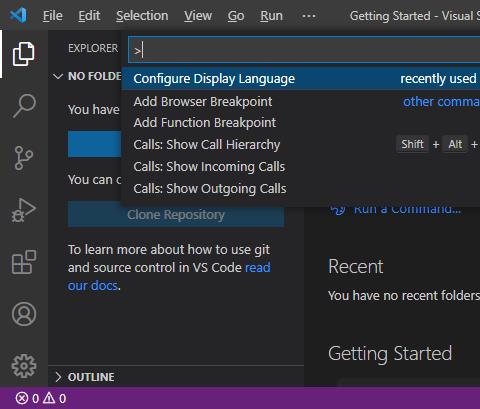Open the Source Control view icon
This screenshot has width=480, height=409.
click(x=24, y=158)
